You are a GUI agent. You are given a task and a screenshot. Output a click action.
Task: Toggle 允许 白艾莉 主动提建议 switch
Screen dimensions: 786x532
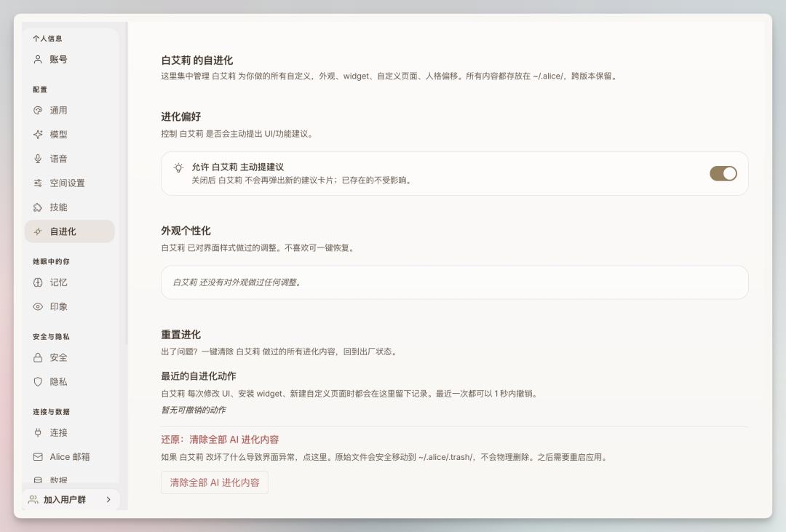point(723,173)
